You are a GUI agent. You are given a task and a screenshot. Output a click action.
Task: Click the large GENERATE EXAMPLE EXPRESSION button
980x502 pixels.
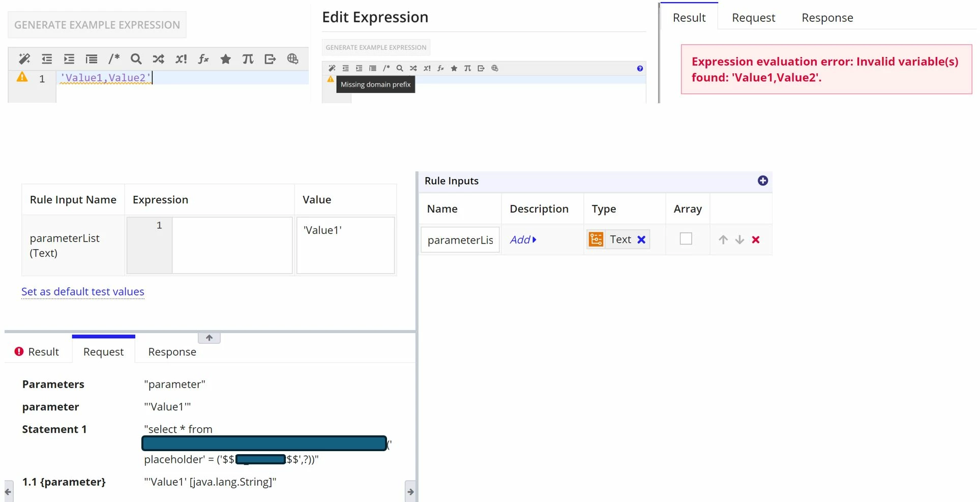(97, 25)
